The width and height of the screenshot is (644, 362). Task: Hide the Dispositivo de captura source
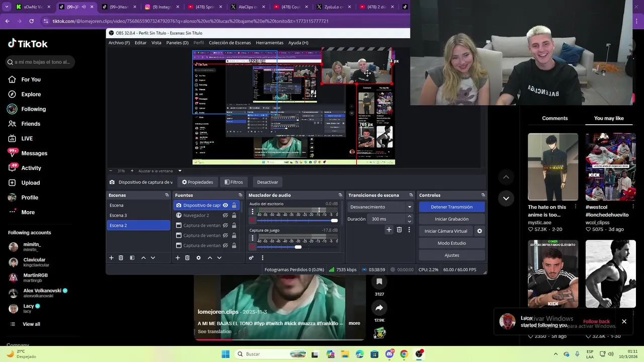tap(225, 205)
